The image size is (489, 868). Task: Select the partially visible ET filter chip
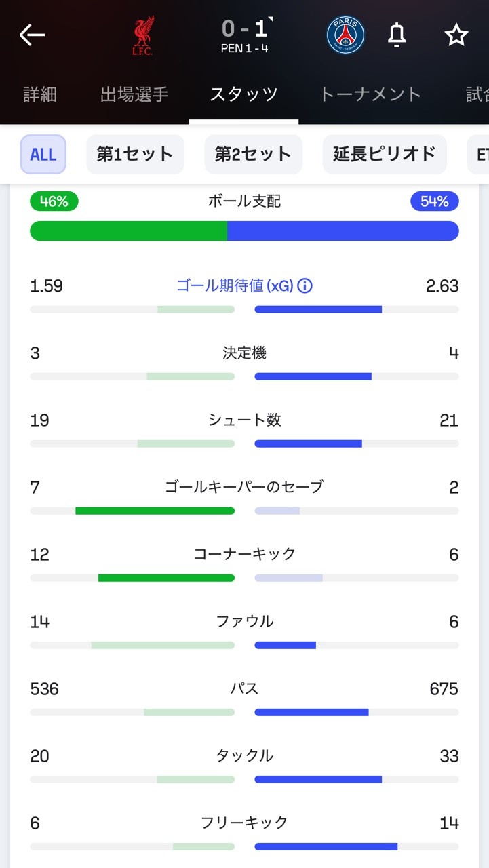coord(480,155)
